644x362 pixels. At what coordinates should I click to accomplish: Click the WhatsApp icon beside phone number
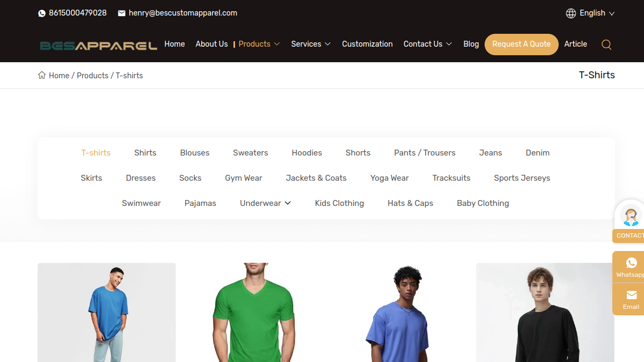tap(42, 13)
